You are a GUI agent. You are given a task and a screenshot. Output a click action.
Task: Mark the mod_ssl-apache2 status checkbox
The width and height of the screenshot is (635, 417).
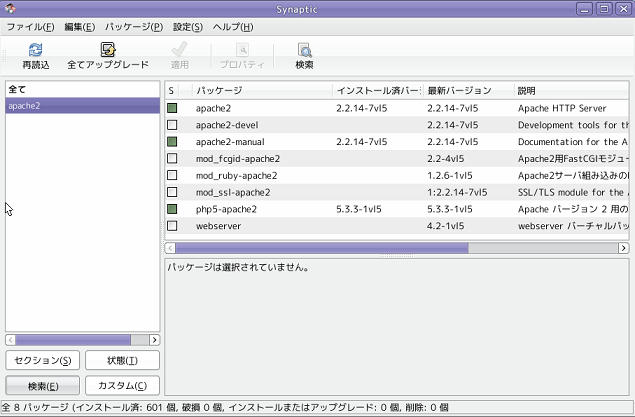click(172, 192)
